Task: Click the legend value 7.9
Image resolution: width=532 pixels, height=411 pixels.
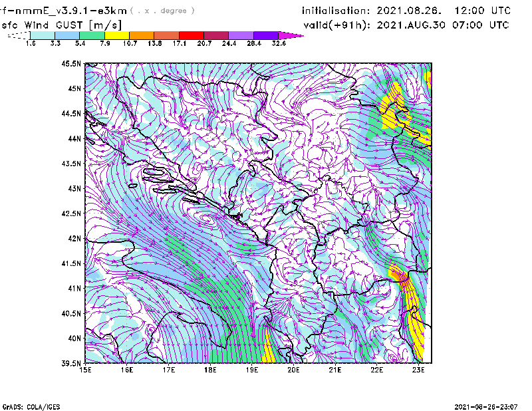Action: click(105, 43)
